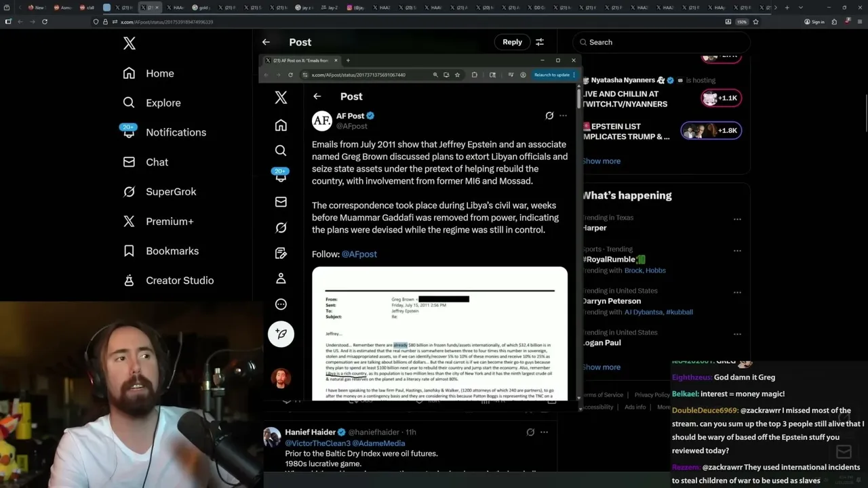Click the Grok explain icon on the AF Post tweet
This screenshot has width=868, height=488.
pos(549,116)
